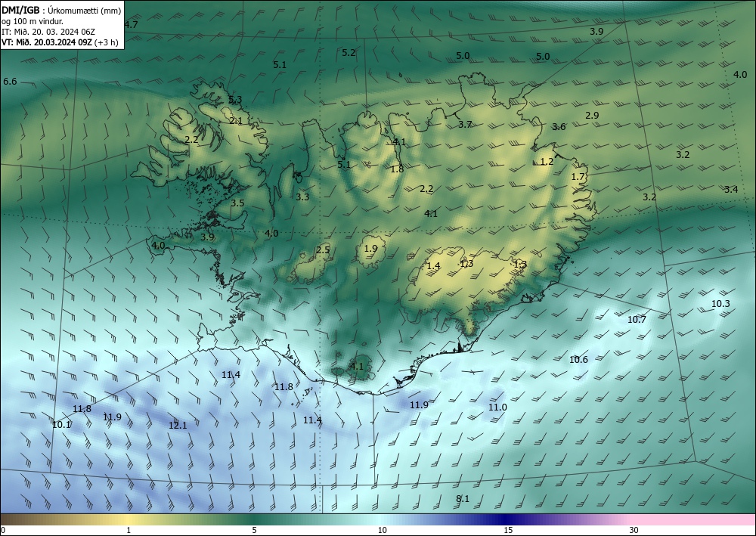Viewport: 756px width, 536px height.
Task: Click the 10.7 value label
Action: point(637,320)
